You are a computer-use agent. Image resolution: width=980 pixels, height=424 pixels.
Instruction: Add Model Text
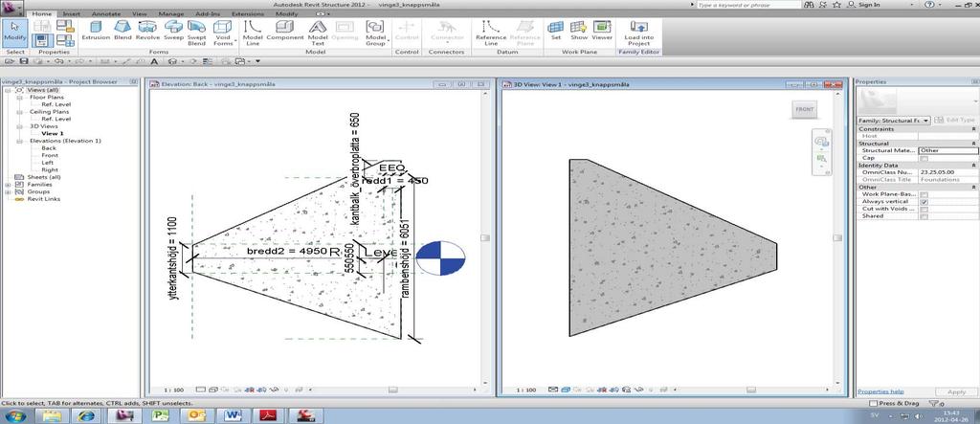pos(318,33)
